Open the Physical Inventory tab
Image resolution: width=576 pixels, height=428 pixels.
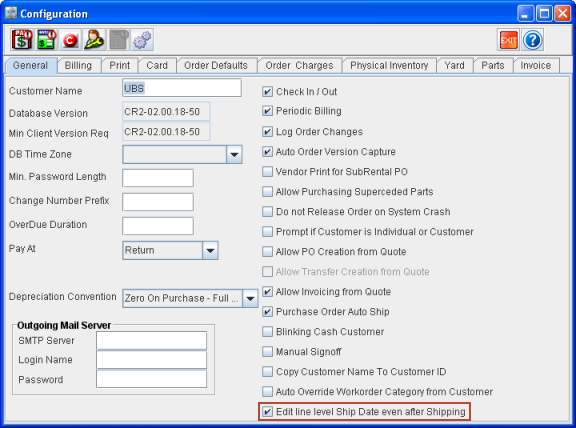pos(389,65)
